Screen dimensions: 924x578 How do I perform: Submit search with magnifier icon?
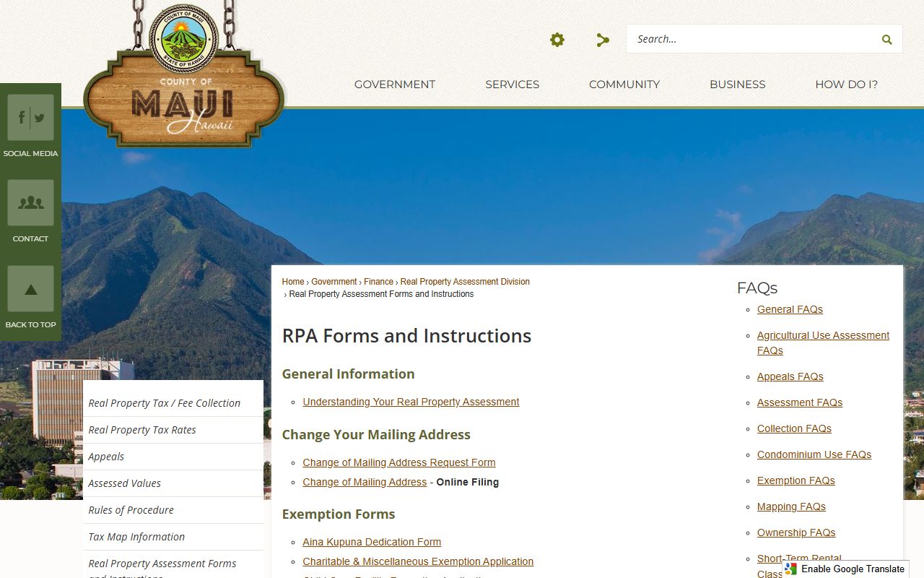click(886, 39)
